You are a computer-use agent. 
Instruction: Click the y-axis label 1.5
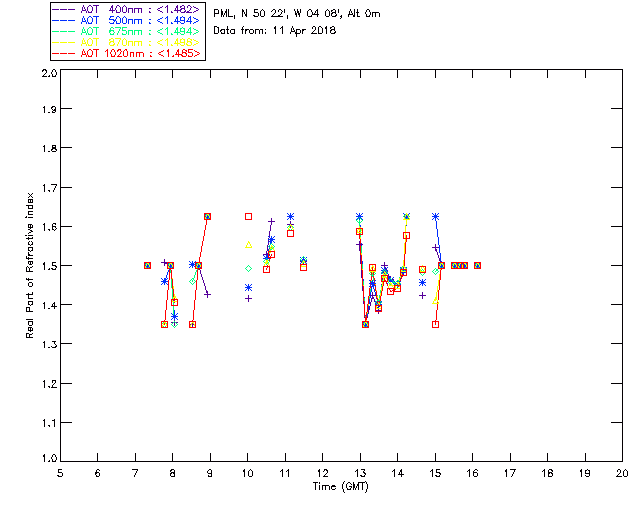tap(49, 266)
